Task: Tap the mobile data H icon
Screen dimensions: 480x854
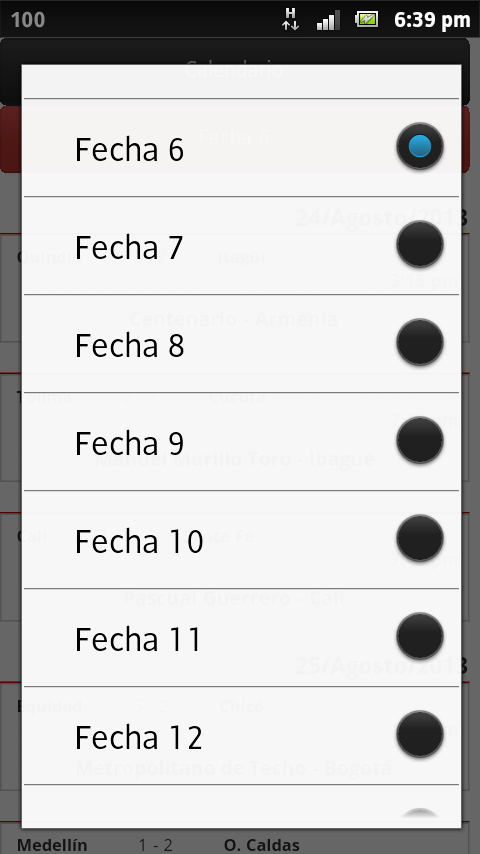Action: click(290, 19)
